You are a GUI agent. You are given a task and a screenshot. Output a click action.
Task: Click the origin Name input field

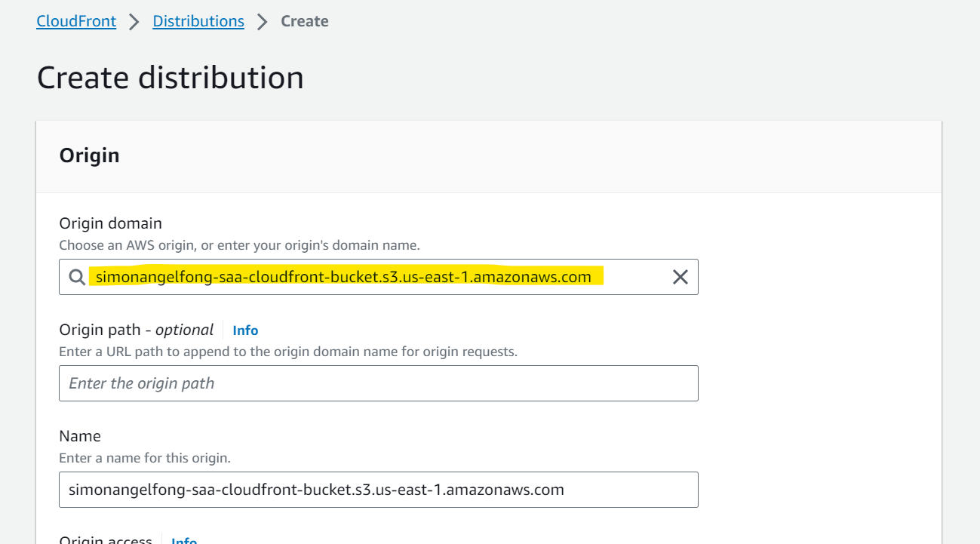click(379, 490)
